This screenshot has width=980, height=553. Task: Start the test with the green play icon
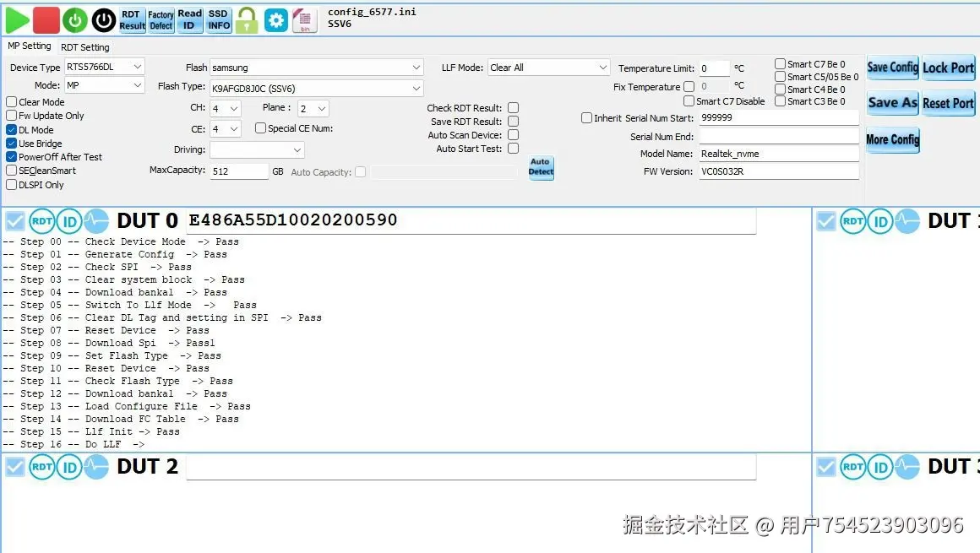click(x=17, y=20)
